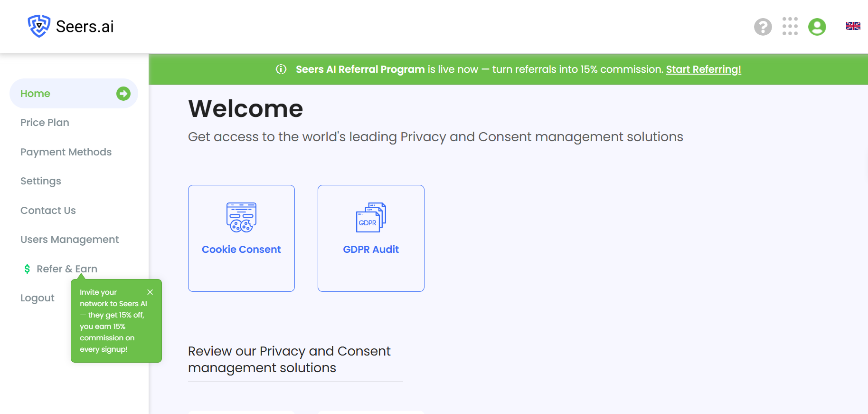Open Settings from the sidebar
The width and height of the screenshot is (868, 414).
pos(41,181)
